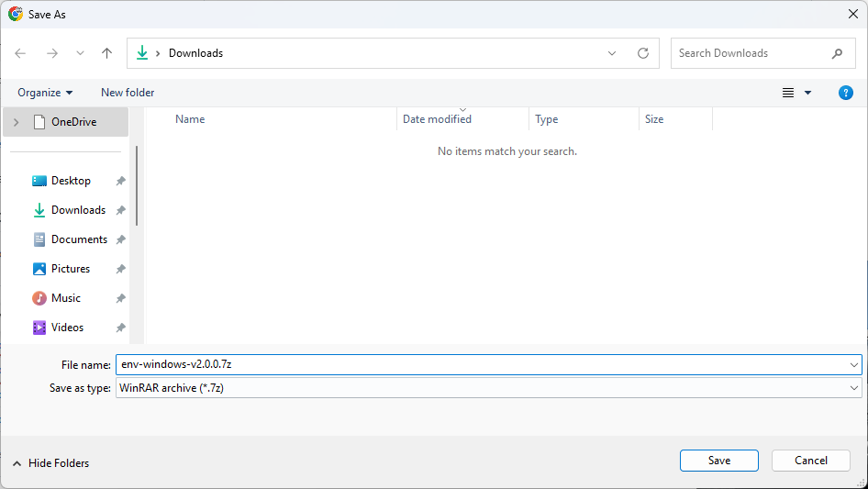Click the change view layout icon
The image size is (868, 489).
788,93
